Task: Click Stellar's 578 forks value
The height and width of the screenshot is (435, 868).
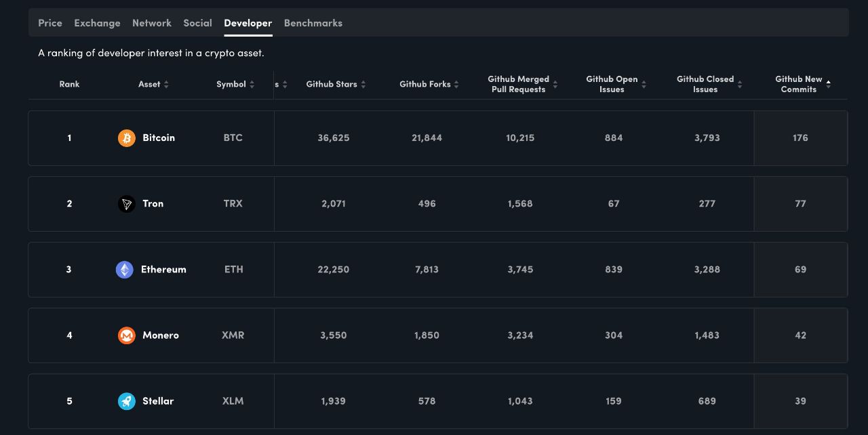Action: [427, 400]
